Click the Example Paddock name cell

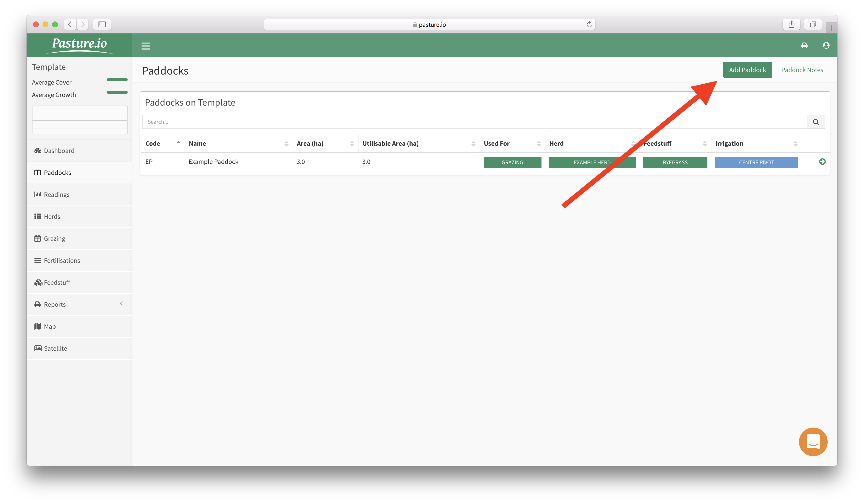point(213,162)
